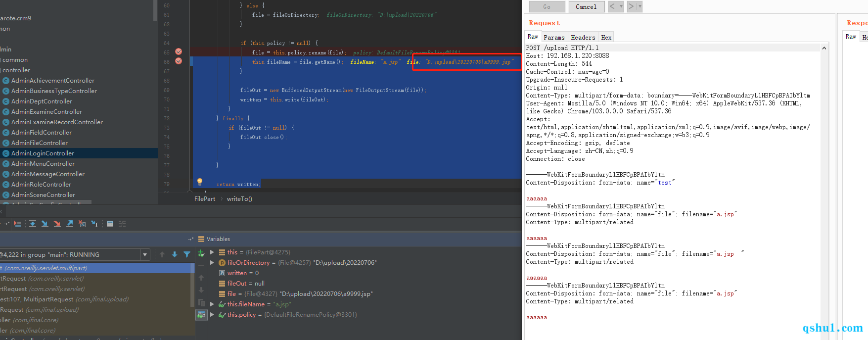
Task: Open the thread selector dropdown showing RUNNING
Action: pos(145,255)
